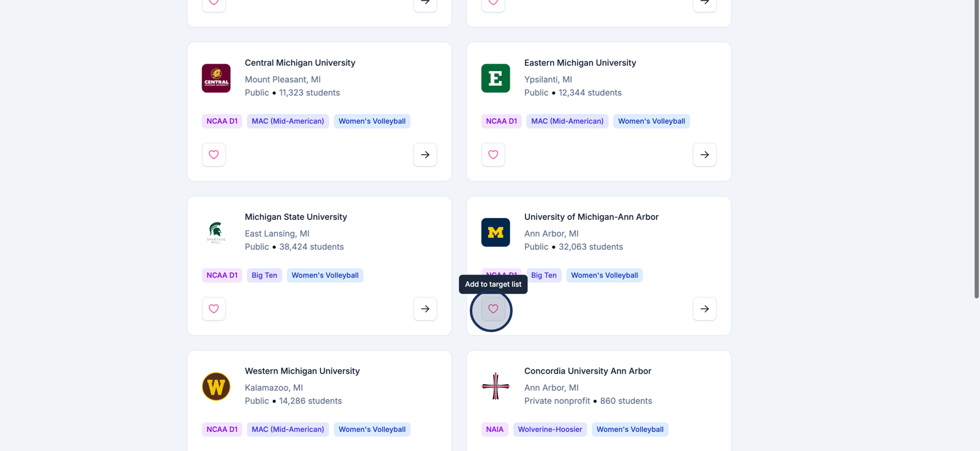Select Women's Volleyball tag on Concordia card
The width and height of the screenshot is (980, 451).
(630, 430)
